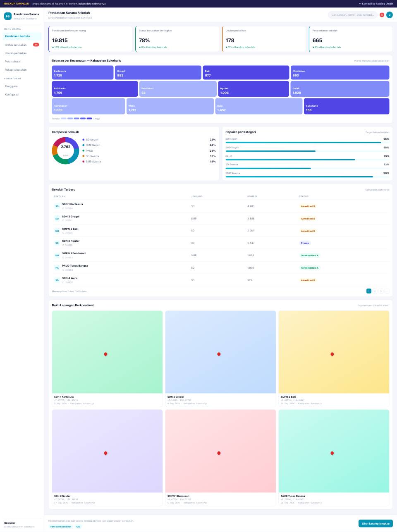Click the map pin on SMPN 1 Bendosari photo
Screen dimensions: 397x532
click(219, 453)
